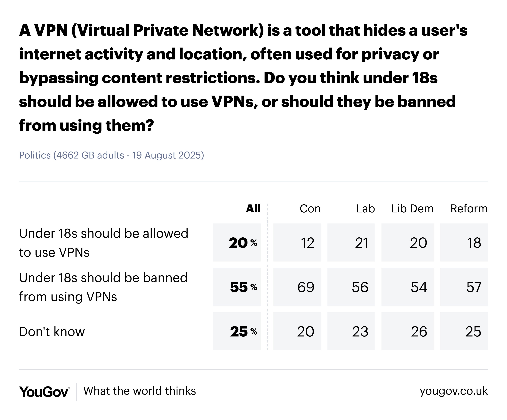Click the 20% cell in the All column
507x420 pixels.
(237, 242)
